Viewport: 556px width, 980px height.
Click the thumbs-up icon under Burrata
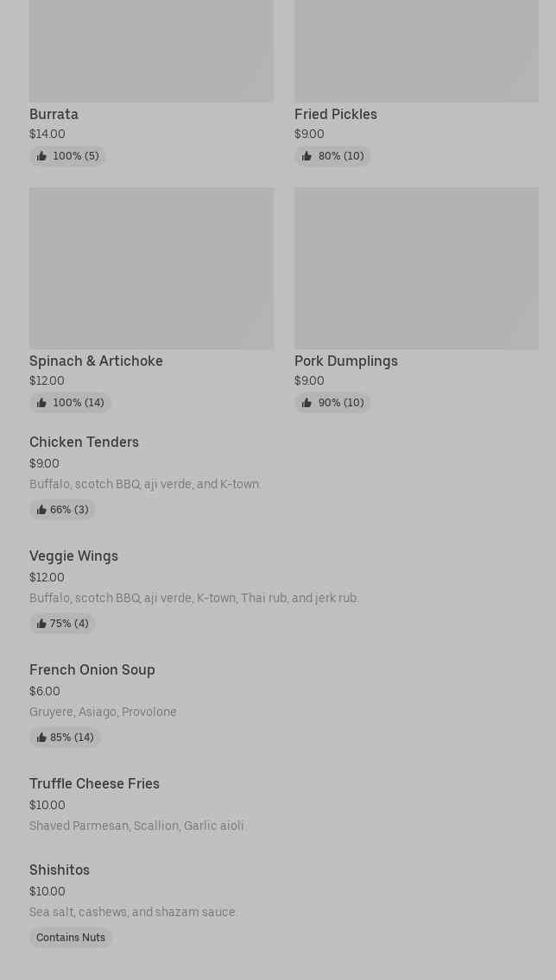(41, 156)
